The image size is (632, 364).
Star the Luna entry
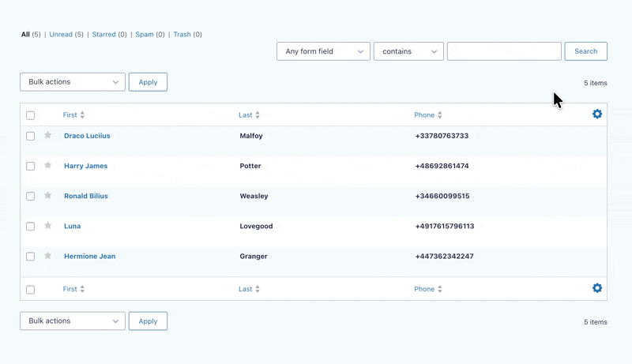(47, 226)
